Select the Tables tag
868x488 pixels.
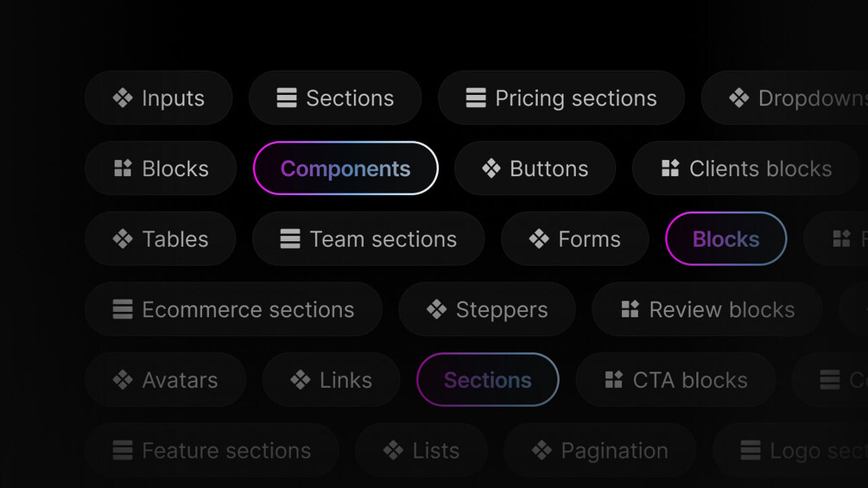point(161,239)
